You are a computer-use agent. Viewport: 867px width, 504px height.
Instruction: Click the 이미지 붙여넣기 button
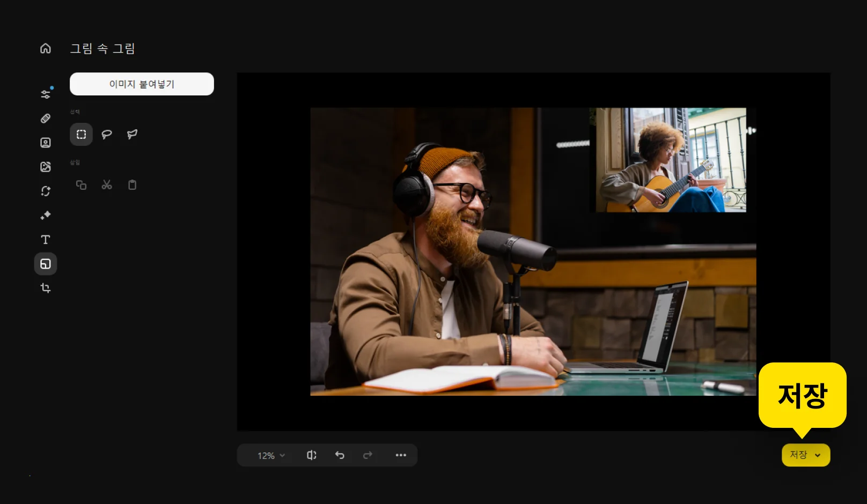click(142, 84)
